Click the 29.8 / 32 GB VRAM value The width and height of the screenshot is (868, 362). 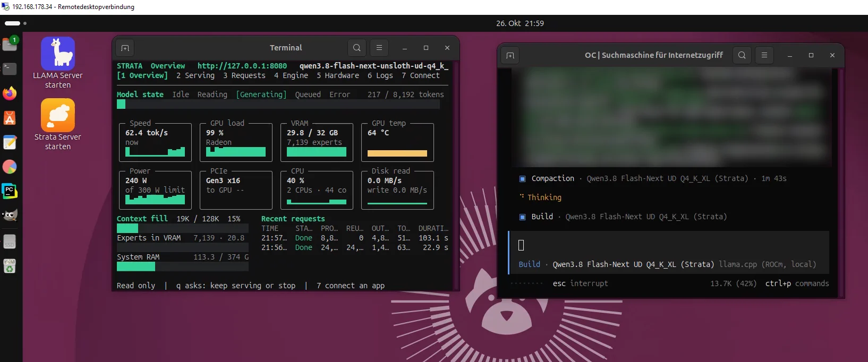point(312,133)
